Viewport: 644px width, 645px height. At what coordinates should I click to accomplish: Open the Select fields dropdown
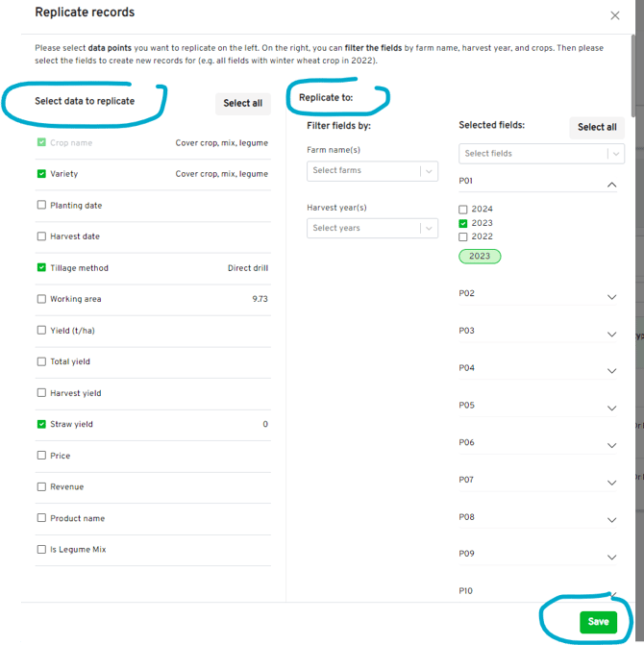point(541,154)
